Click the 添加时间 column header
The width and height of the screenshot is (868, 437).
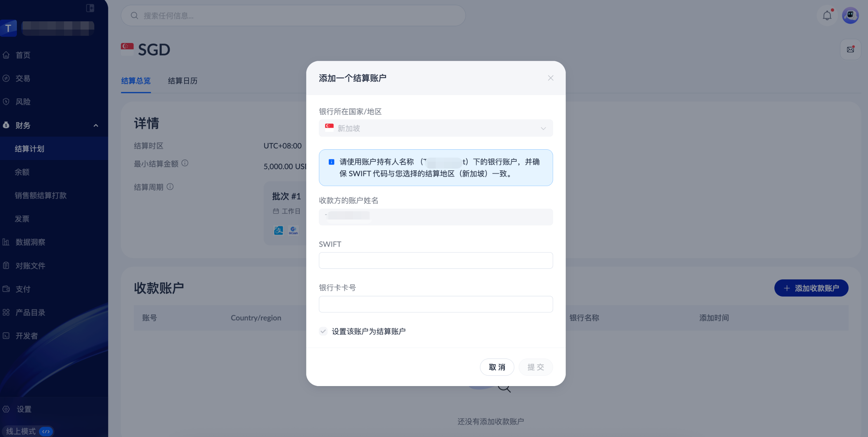714,318
